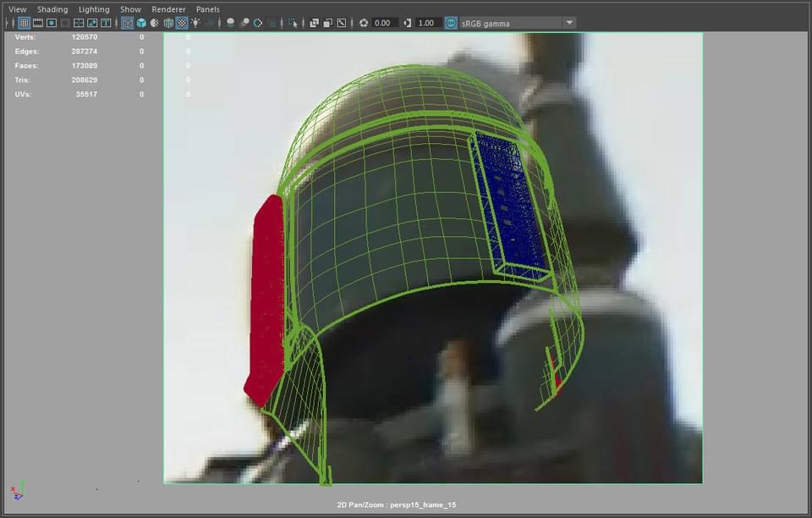812x518 pixels.
Task: Toggle the safe action overlay
Action: (92, 23)
